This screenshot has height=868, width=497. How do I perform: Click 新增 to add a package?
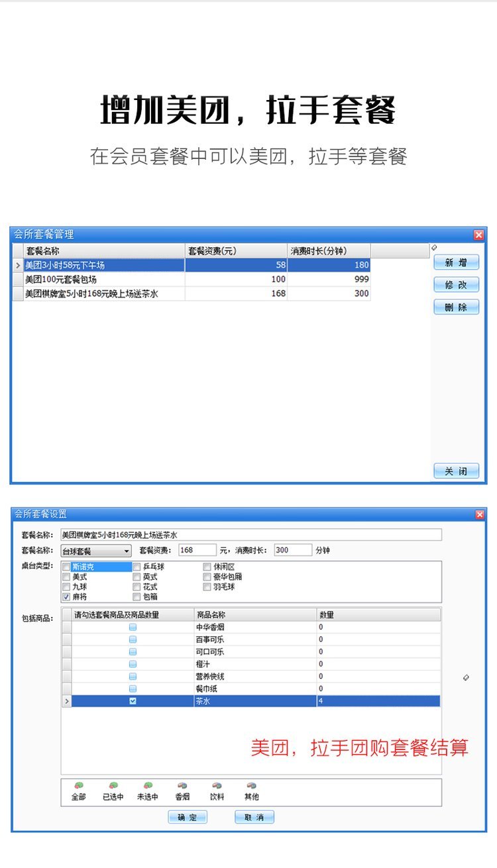point(456,263)
